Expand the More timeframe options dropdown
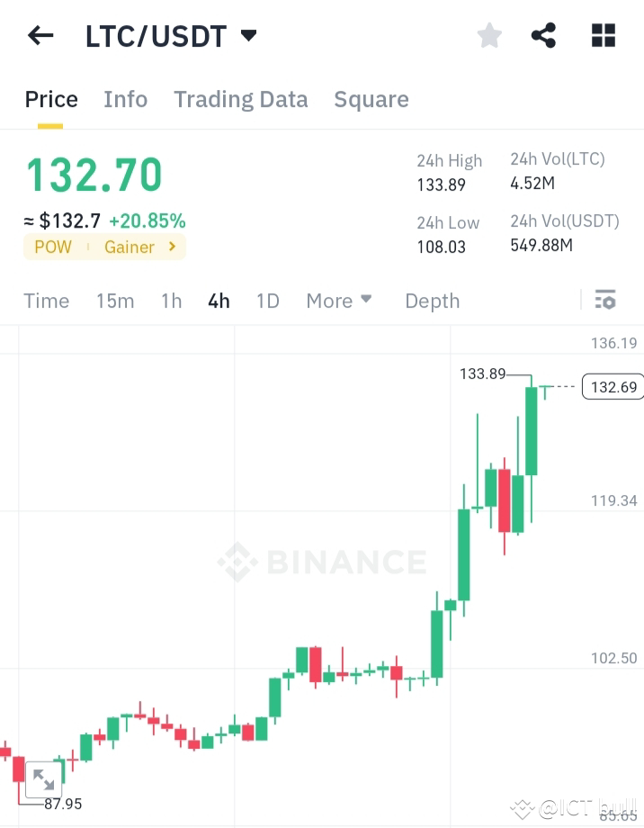Viewport: 644px width, 828px height. coord(339,301)
